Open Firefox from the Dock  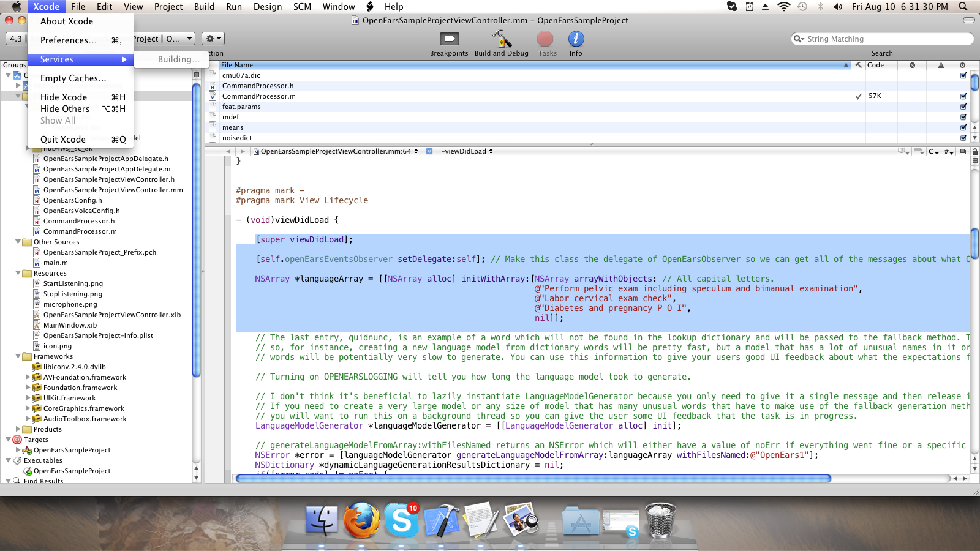pos(361,521)
